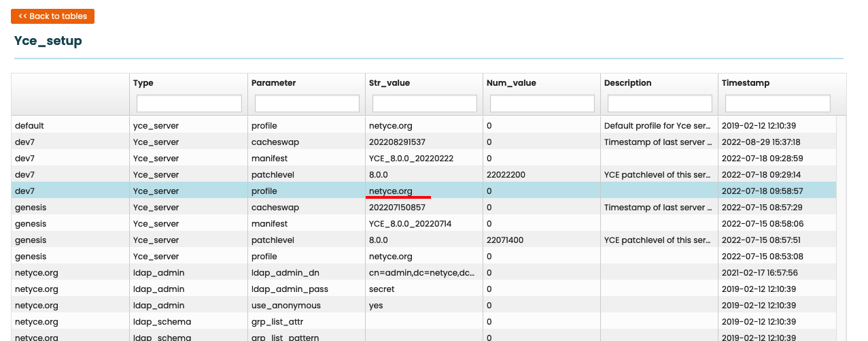Click the Description column header
Image resolution: width=868 pixels, height=341 pixels.
coord(628,83)
